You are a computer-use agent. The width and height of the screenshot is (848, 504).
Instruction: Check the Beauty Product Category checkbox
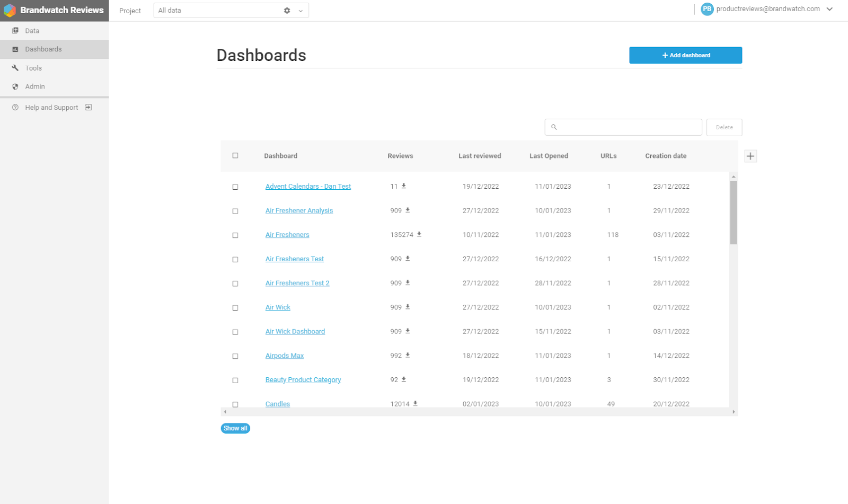235,381
